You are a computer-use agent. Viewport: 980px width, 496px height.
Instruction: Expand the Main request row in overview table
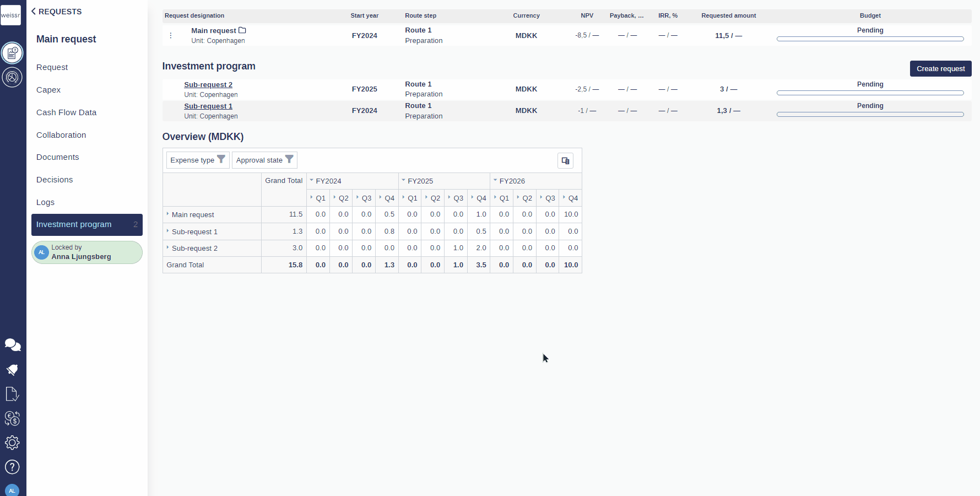pos(167,214)
